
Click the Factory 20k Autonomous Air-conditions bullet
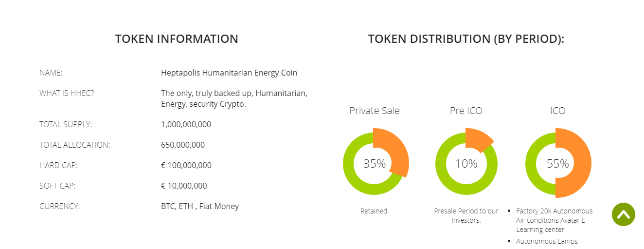point(555,220)
